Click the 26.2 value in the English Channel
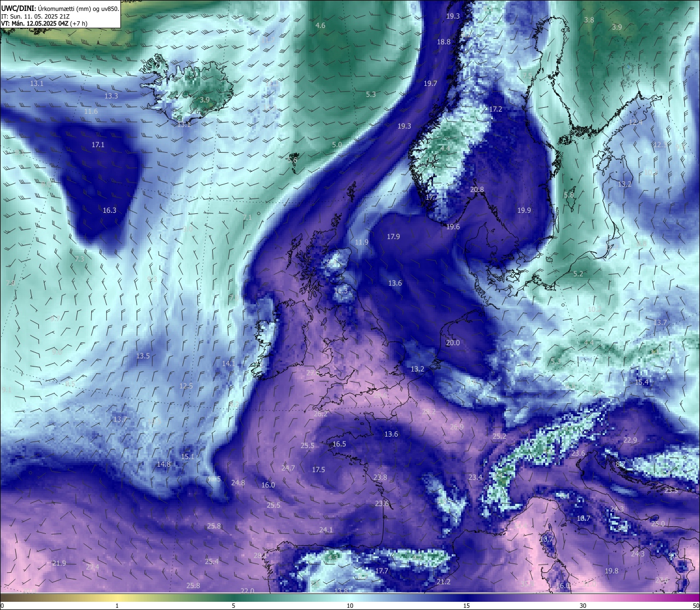700x610 pixels. click(x=320, y=414)
